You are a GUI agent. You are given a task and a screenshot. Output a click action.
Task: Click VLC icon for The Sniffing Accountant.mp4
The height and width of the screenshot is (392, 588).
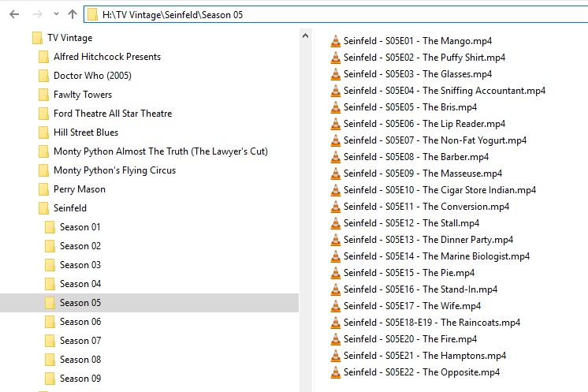336,91
